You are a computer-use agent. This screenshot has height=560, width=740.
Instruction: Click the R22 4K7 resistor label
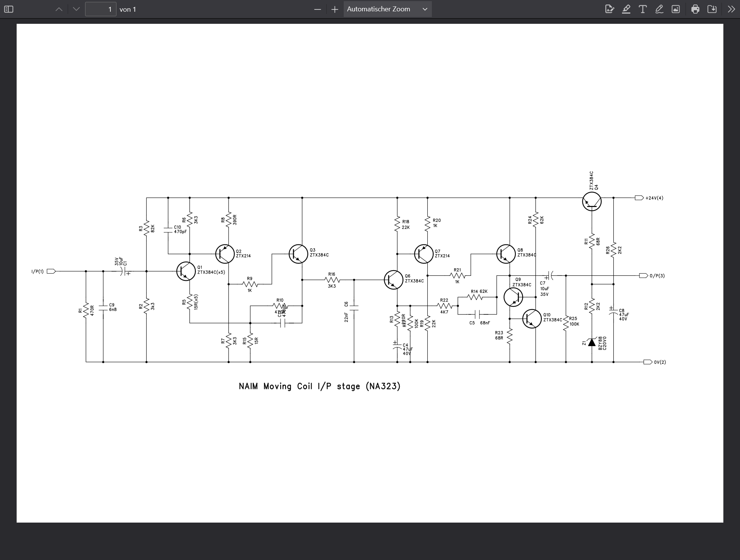(444, 306)
